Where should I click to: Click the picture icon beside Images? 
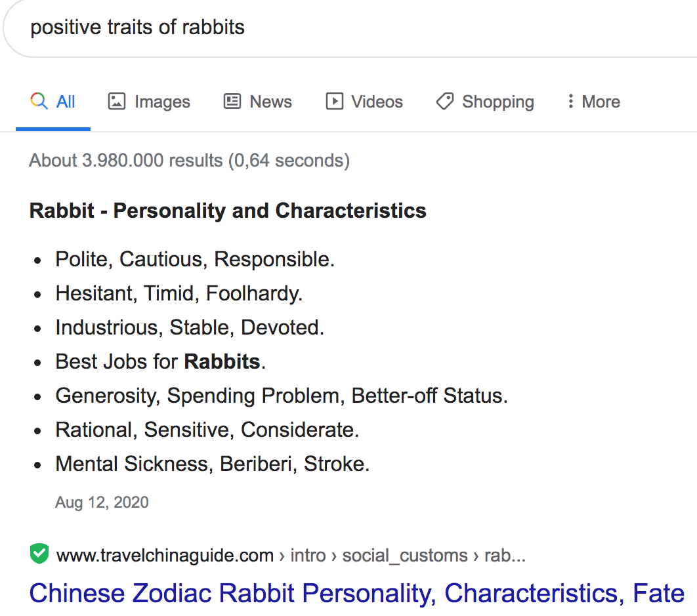pos(116,101)
